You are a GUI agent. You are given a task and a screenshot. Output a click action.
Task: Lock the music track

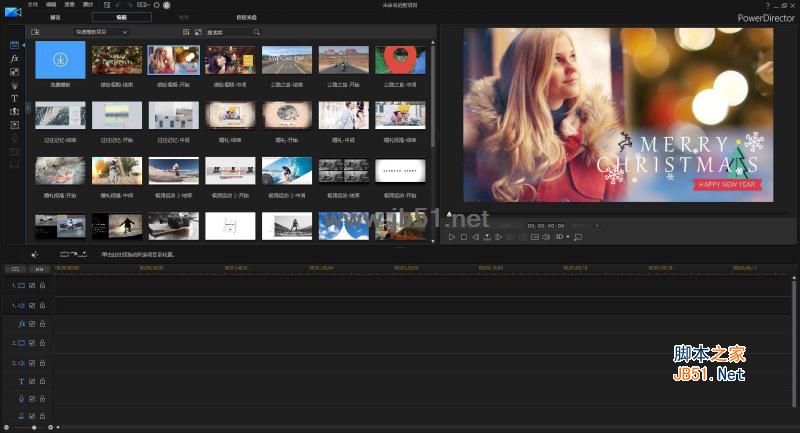[43, 416]
